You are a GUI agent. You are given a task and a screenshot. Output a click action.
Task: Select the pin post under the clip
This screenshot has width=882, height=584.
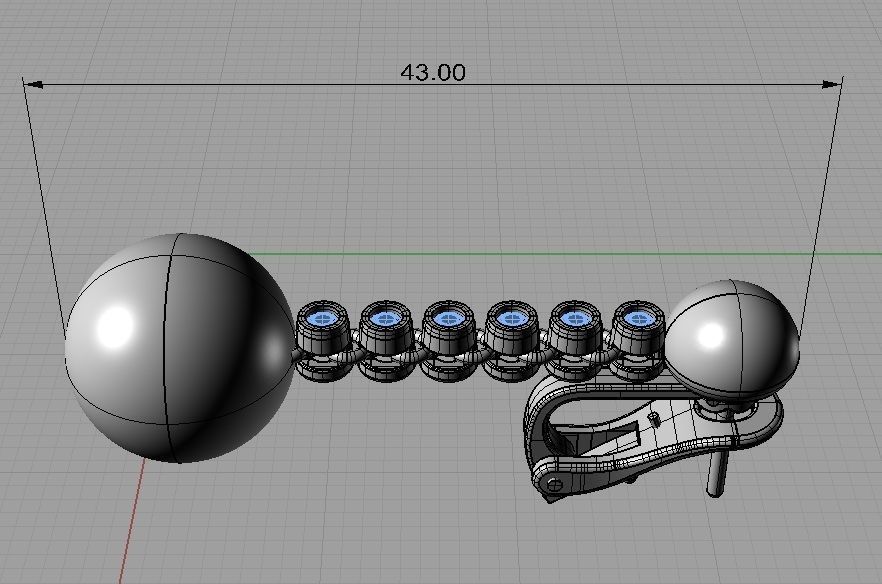point(716,472)
